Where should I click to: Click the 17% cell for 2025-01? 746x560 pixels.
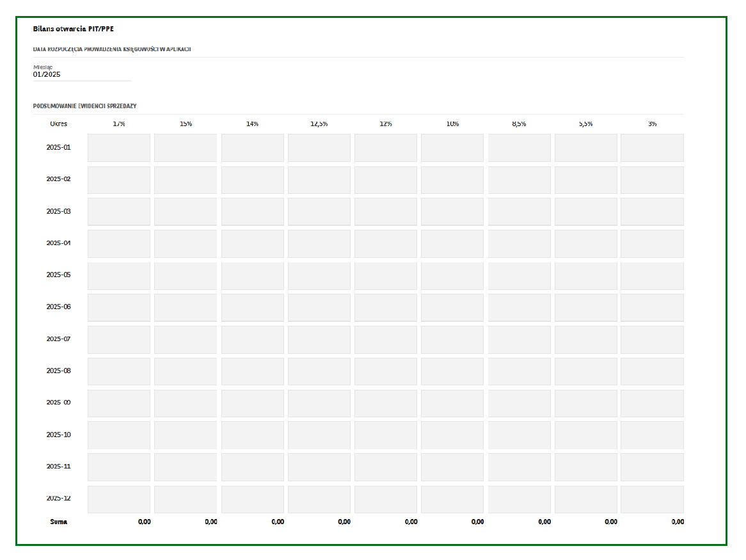(119, 147)
